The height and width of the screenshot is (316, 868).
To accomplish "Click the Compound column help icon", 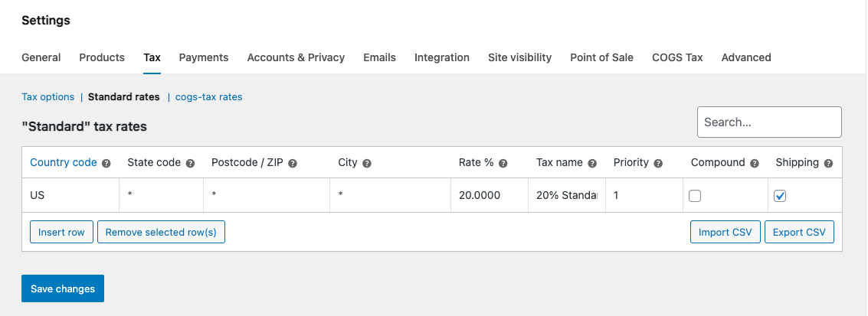I will coord(755,163).
